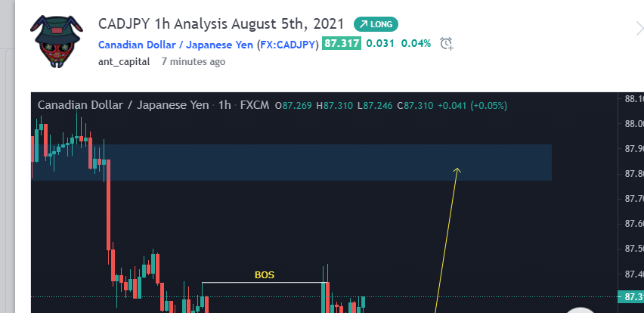Image resolution: width=644 pixels, height=313 pixels.
Task: Click the add alert clock icon
Action: (447, 44)
